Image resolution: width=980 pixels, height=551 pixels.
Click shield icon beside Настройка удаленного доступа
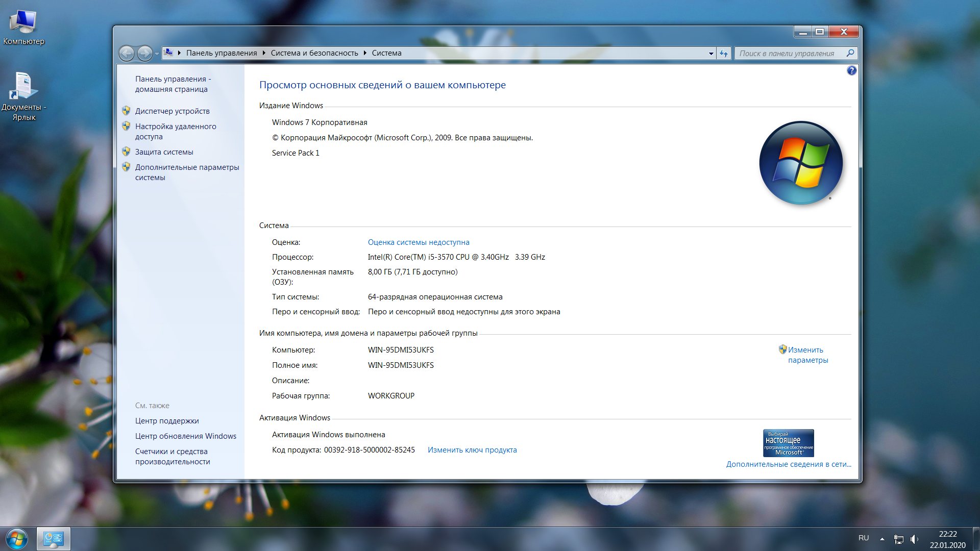pyautogui.click(x=126, y=126)
